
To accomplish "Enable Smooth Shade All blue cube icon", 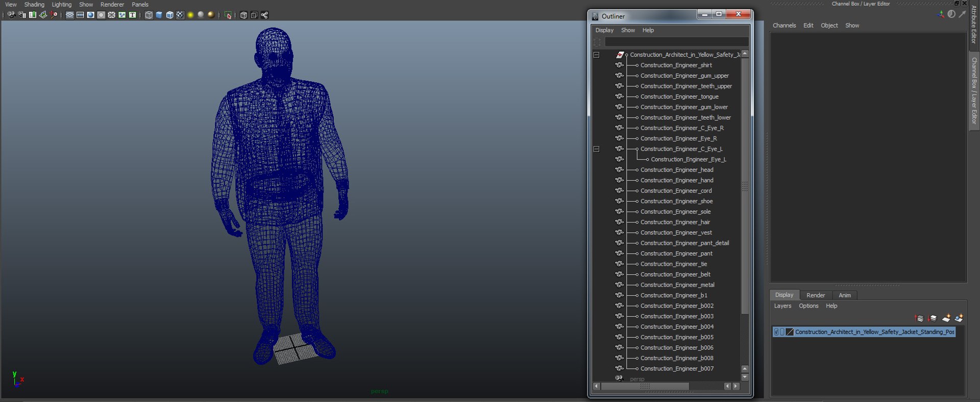I will [x=159, y=15].
